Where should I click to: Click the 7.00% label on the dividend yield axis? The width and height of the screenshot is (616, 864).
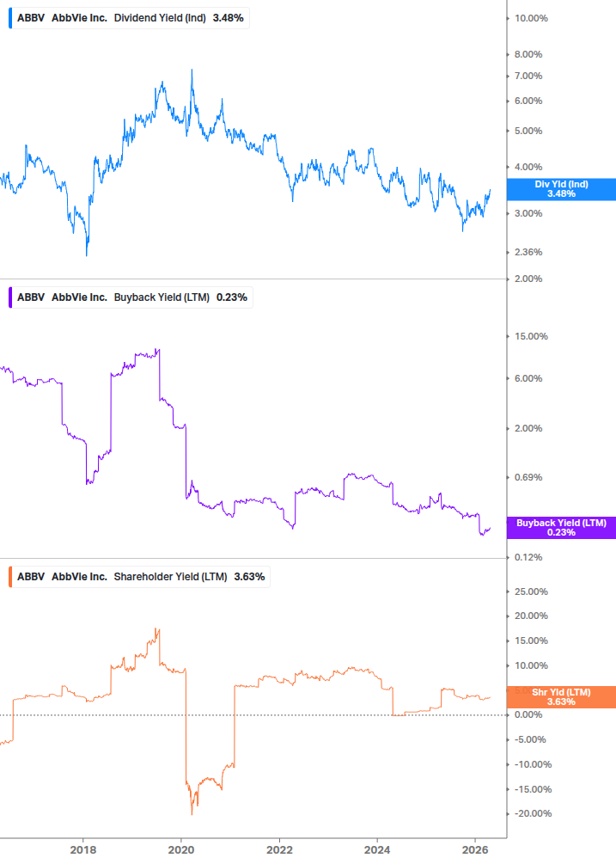(528, 76)
